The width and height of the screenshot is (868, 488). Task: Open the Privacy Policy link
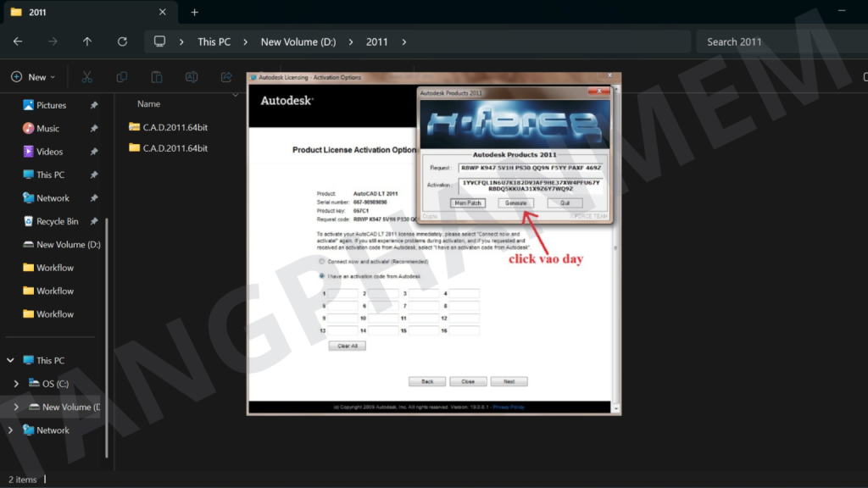point(509,408)
